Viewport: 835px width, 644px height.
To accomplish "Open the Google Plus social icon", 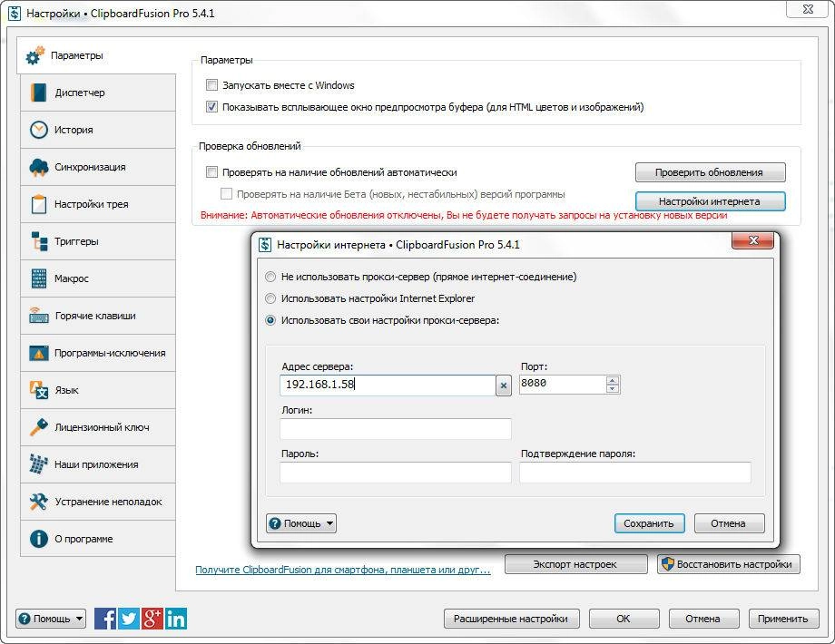I will (152, 619).
